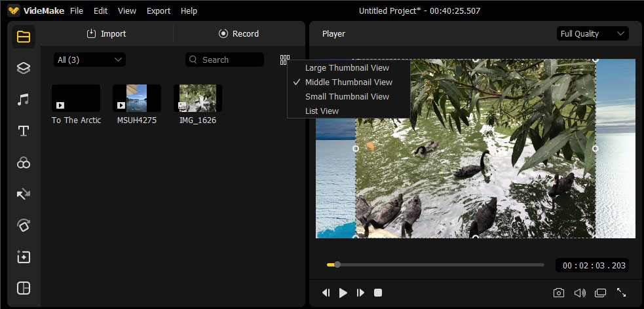The image size is (644, 309).
Task: Switch to List View option
Action: (322, 111)
